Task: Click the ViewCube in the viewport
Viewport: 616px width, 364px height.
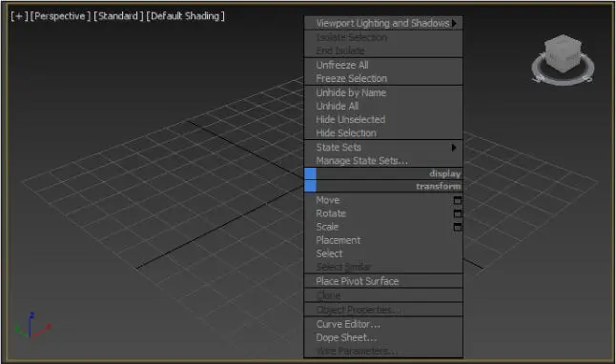Action: coord(564,52)
